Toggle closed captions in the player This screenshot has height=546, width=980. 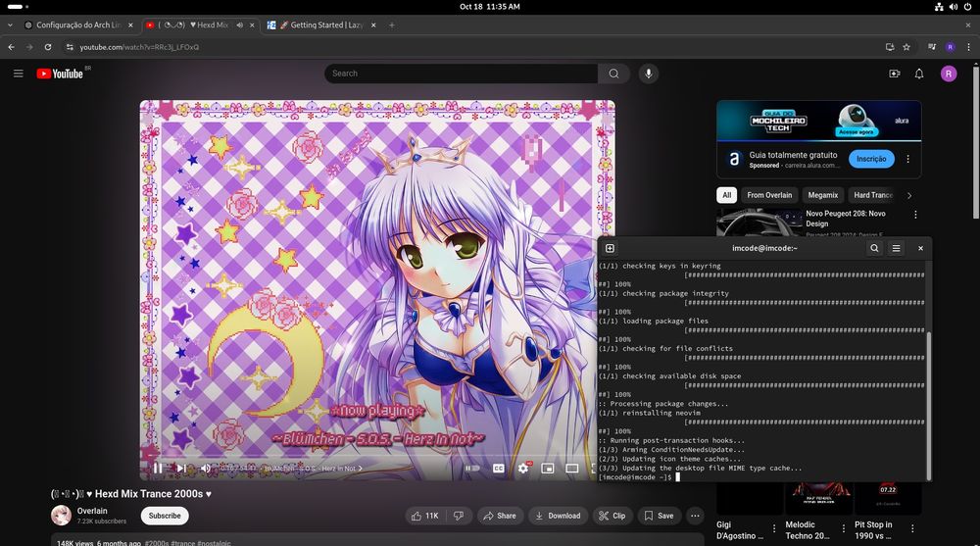click(x=498, y=468)
